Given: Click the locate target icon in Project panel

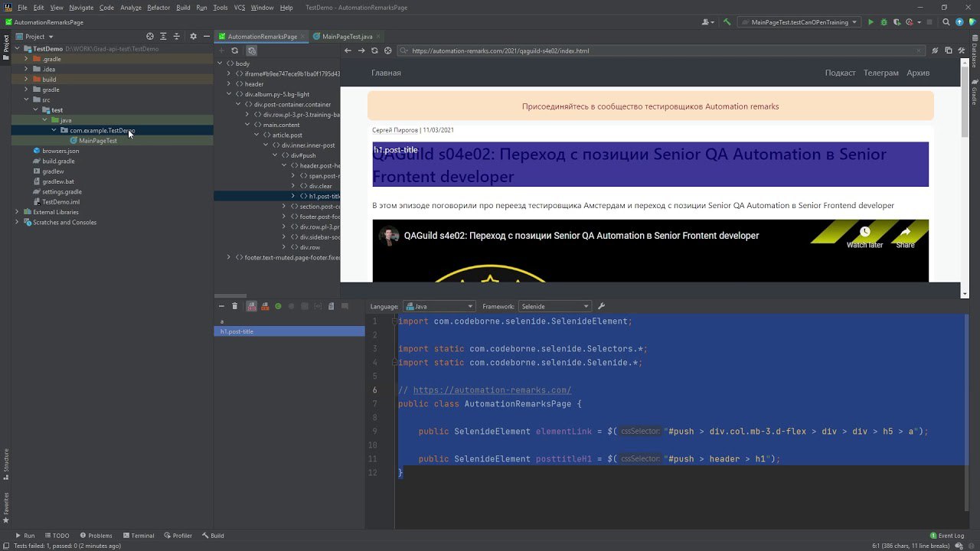Looking at the screenshot, I should (x=150, y=36).
